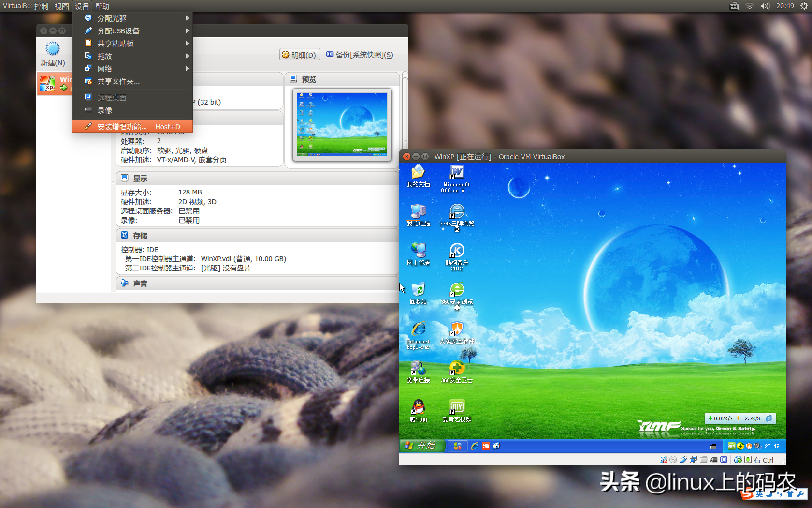812x508 pixels.
Task: Select 火绒安全软件 desktop icon
Action: (x=457, y=333)
